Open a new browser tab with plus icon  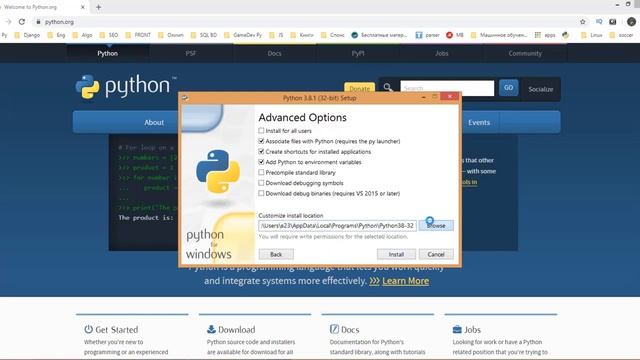(x=98, y=7)
